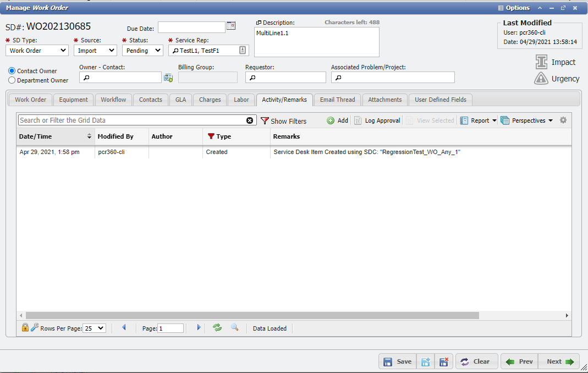The height and width of the screenshot is (373, 588).
Task: Click the grid lock icon
Action: pos(25,328)
